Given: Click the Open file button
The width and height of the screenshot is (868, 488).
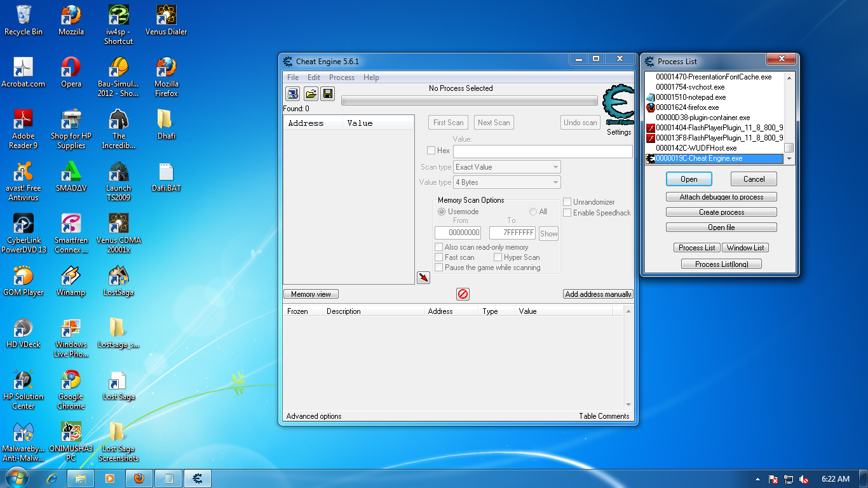Looking at the screenshot, I should [x=721, y=227].
